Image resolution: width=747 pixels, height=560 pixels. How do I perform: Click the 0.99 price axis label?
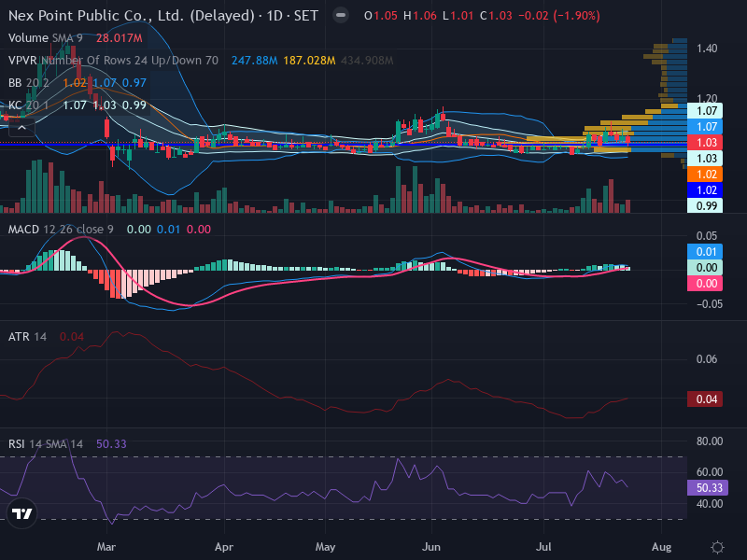coord(705,205)
